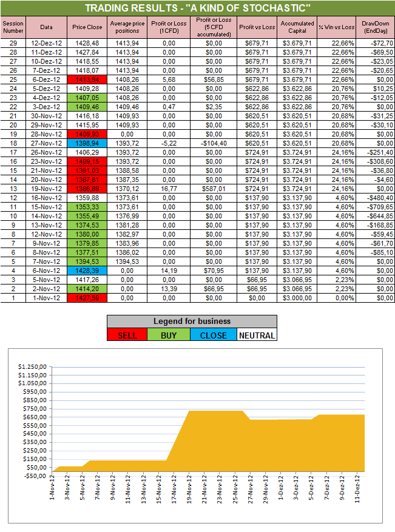
Task: Select the profit value 16,77
Action: [169, 189]
